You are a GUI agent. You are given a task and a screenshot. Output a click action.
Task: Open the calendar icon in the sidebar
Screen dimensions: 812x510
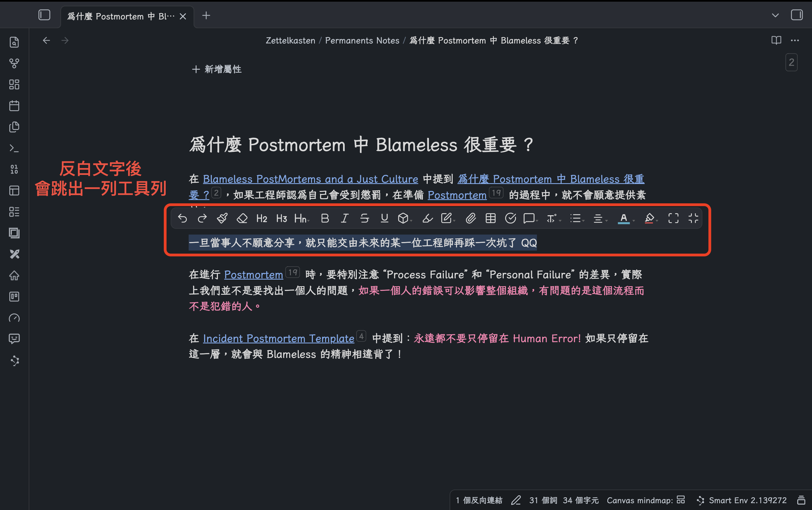(x=14, y=105)
